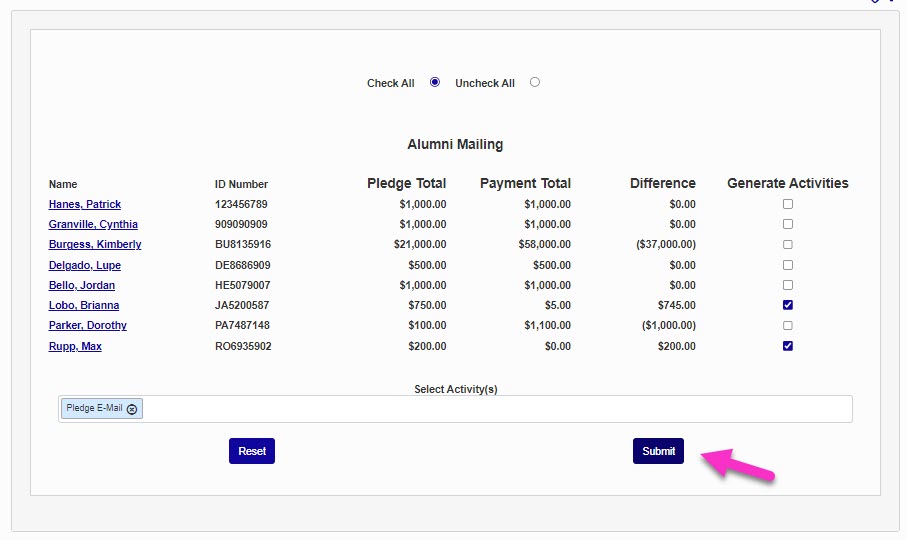This screenshot has width=906, height=540.
Task: Enable Generate Activities for Hanes, Patrick
Action: click(788, 204)
